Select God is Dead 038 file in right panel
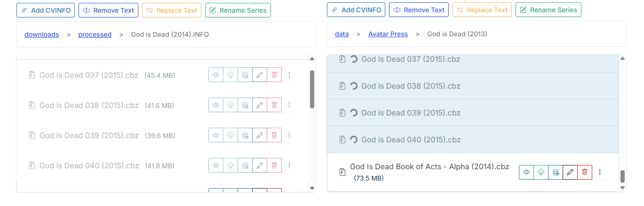 [x=410, y=86]
